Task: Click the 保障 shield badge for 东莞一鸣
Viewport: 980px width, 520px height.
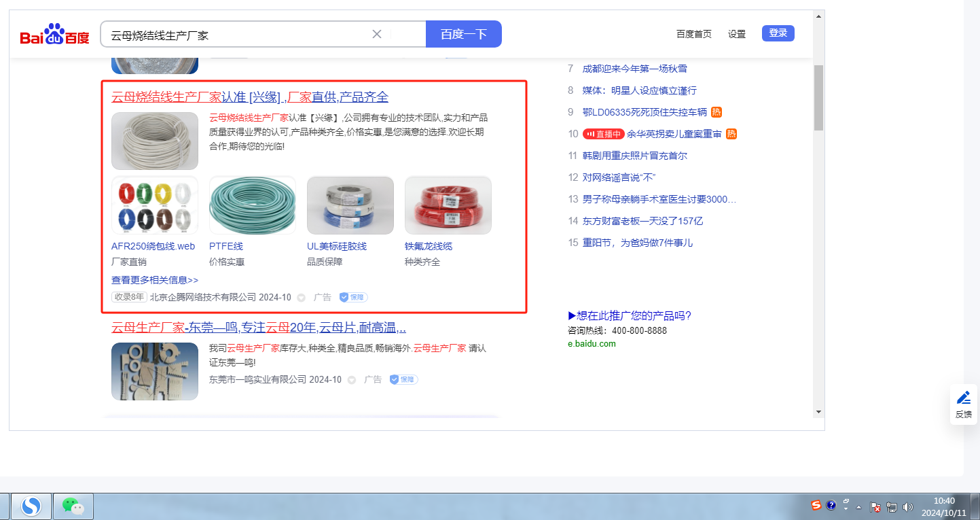Action: pos(403,379)
